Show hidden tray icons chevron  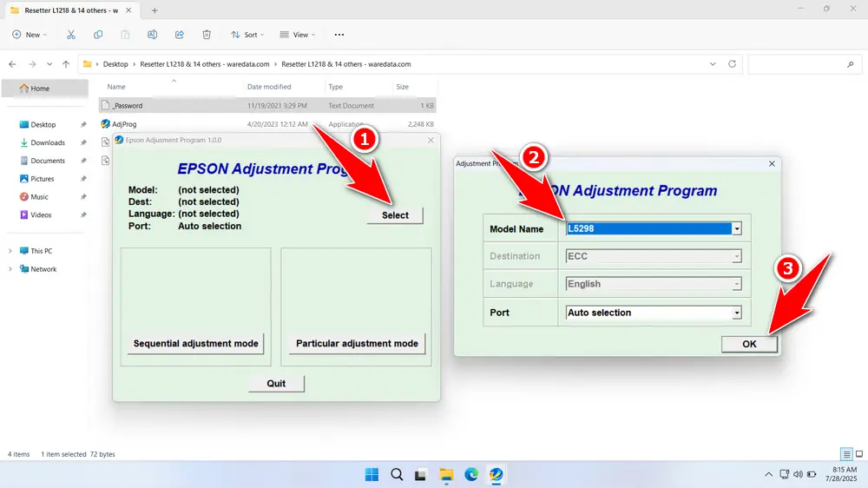point(768,474)
